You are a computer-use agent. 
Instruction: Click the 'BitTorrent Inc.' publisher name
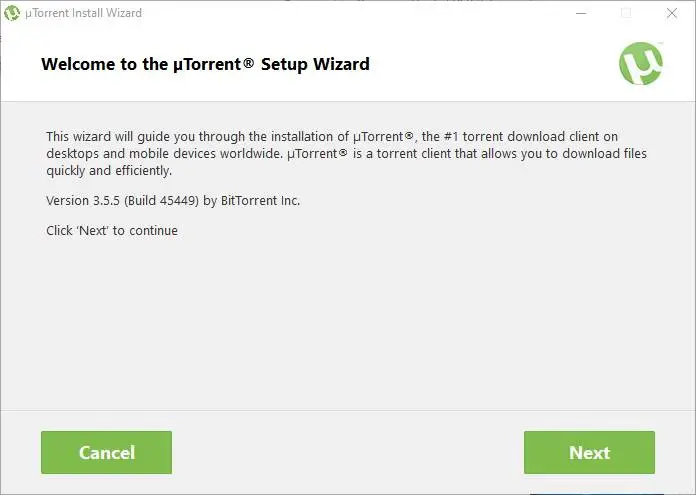tap(260, 201)
